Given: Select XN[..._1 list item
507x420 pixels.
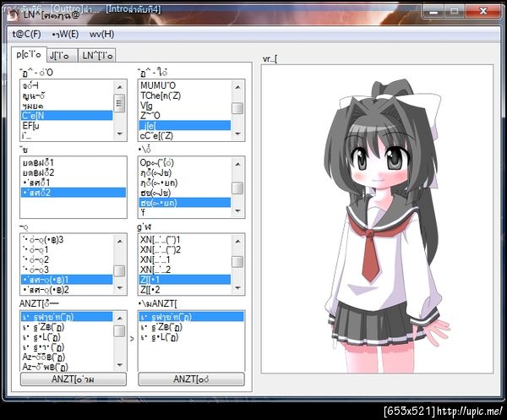Looking at the screenshot, I should (185, 259).
